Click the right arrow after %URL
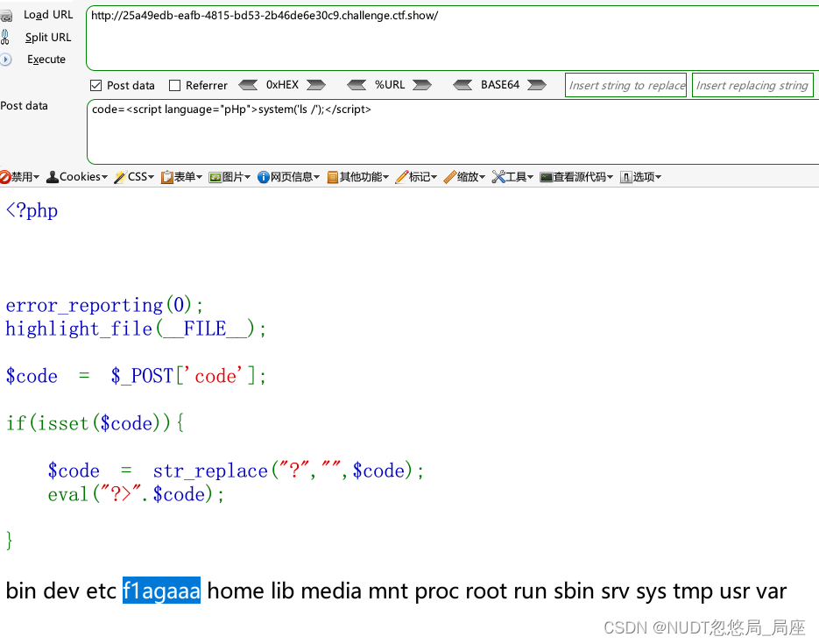The height and width of the screenshot is (644, 819). [422, 85]
